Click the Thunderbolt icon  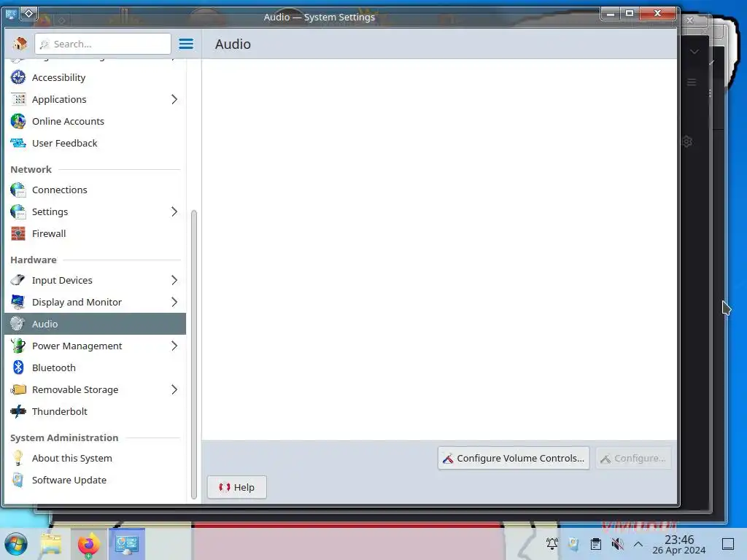pos(18,411)
